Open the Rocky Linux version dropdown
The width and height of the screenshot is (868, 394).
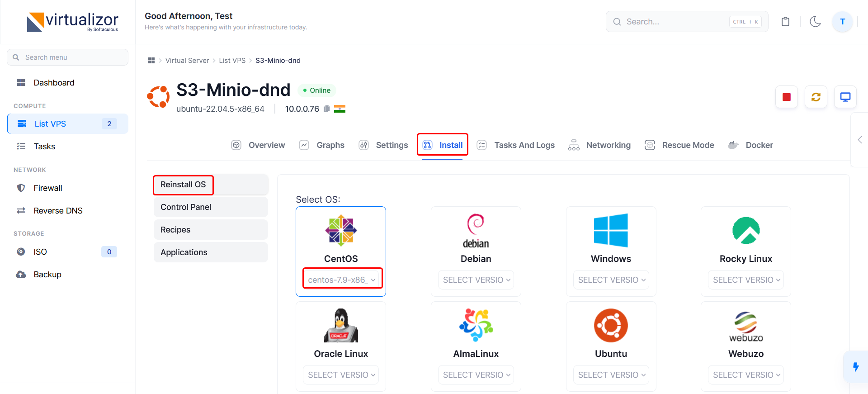coord(746,280)
